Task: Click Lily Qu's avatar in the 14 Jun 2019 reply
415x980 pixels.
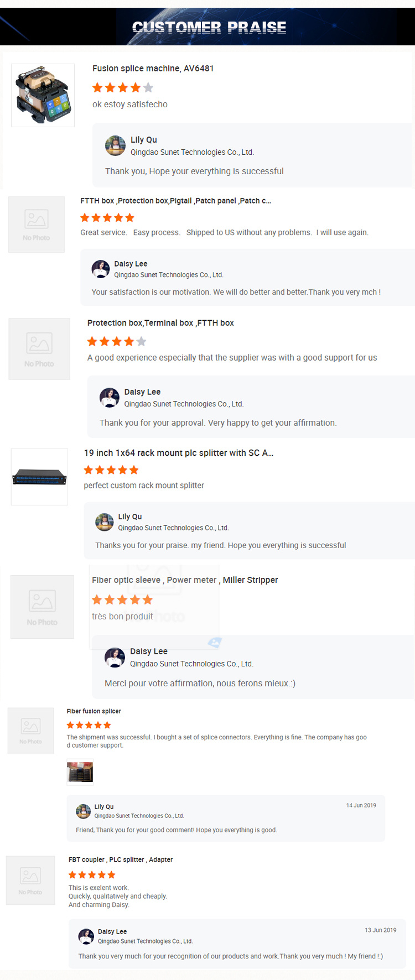Action: 84,811
